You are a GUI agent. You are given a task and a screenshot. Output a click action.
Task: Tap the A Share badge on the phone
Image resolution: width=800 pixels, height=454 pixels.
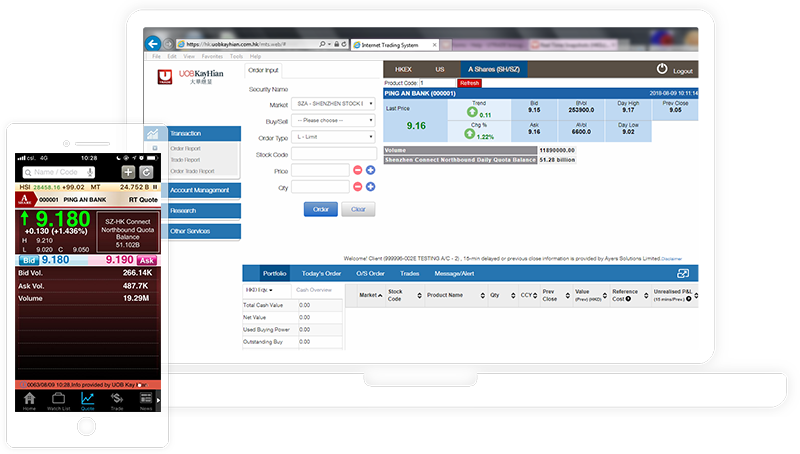pos(25,199)
